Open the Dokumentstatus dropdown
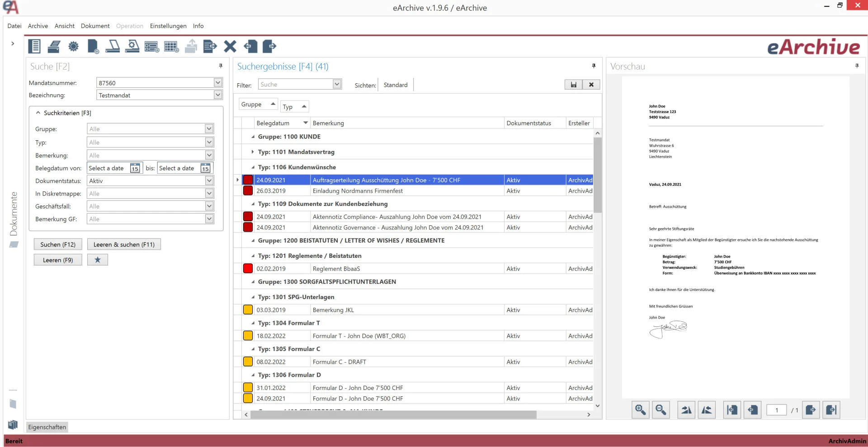 (209, 181)
